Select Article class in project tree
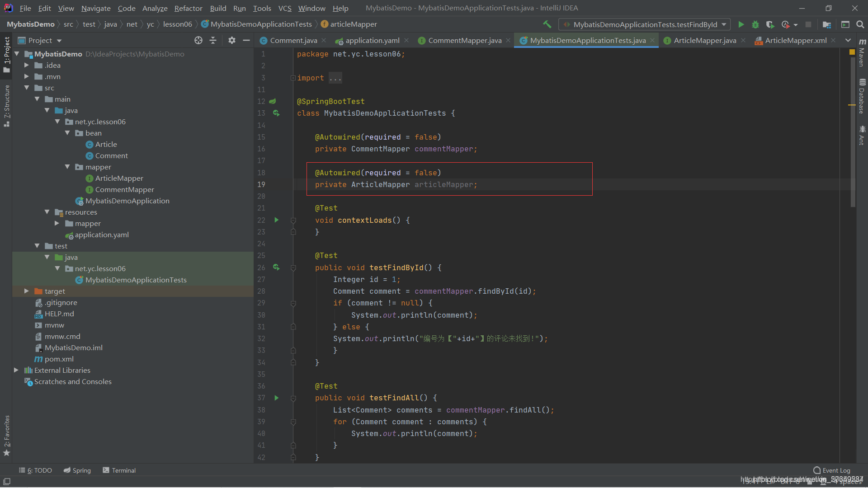 click(106, 144)
